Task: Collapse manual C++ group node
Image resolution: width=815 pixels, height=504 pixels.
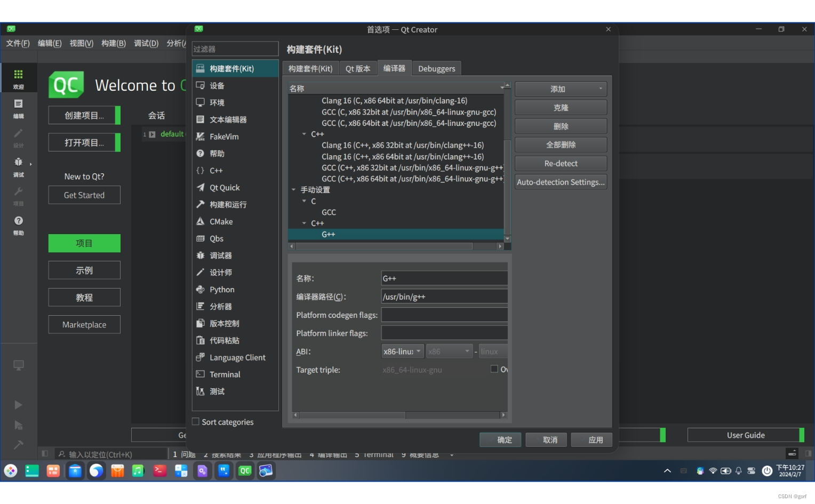Action: [304, 223]
